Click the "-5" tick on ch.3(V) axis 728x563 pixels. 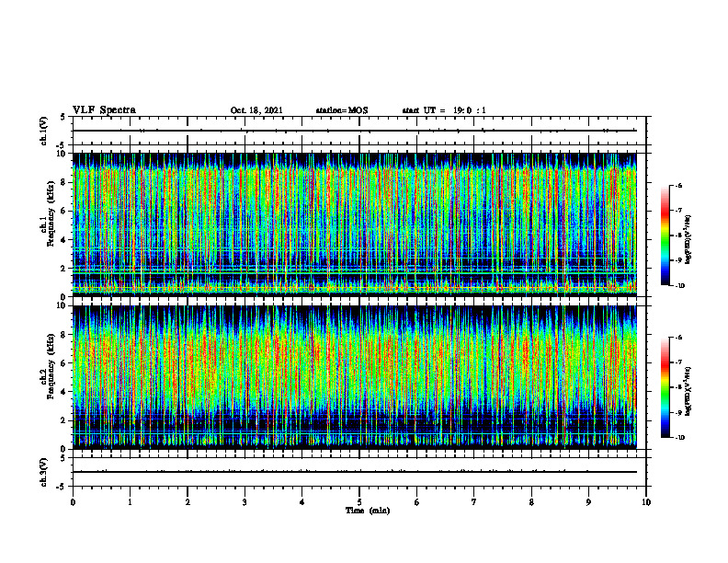pyautogui.click(x=62, y=487)
